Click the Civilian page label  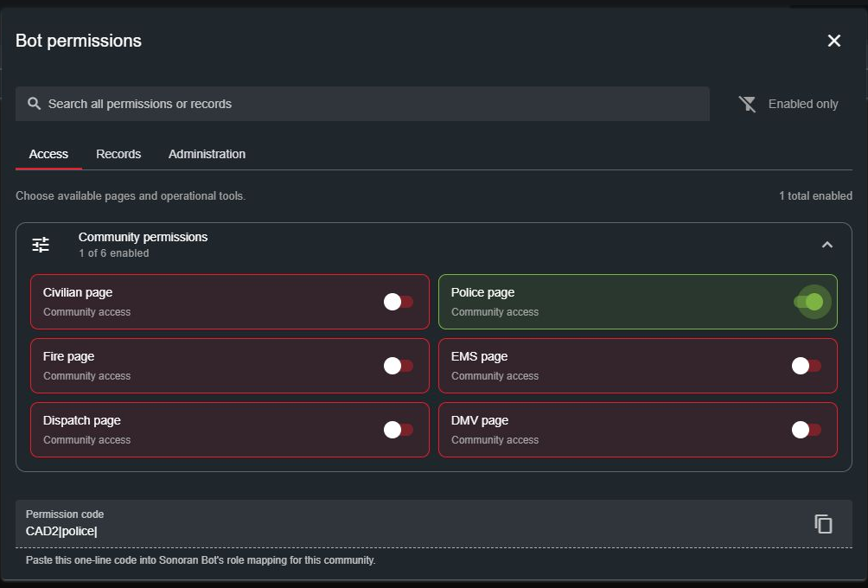tap(78, 292)
